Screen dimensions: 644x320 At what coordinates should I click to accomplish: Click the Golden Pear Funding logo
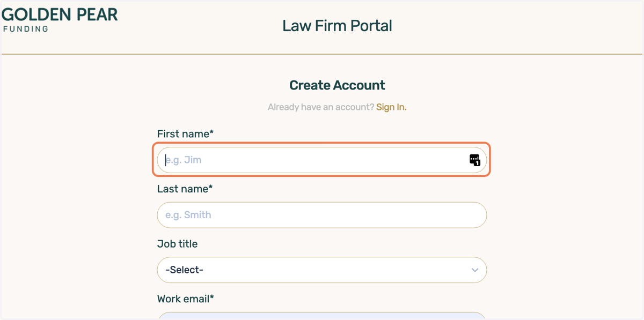pos(60,20)
